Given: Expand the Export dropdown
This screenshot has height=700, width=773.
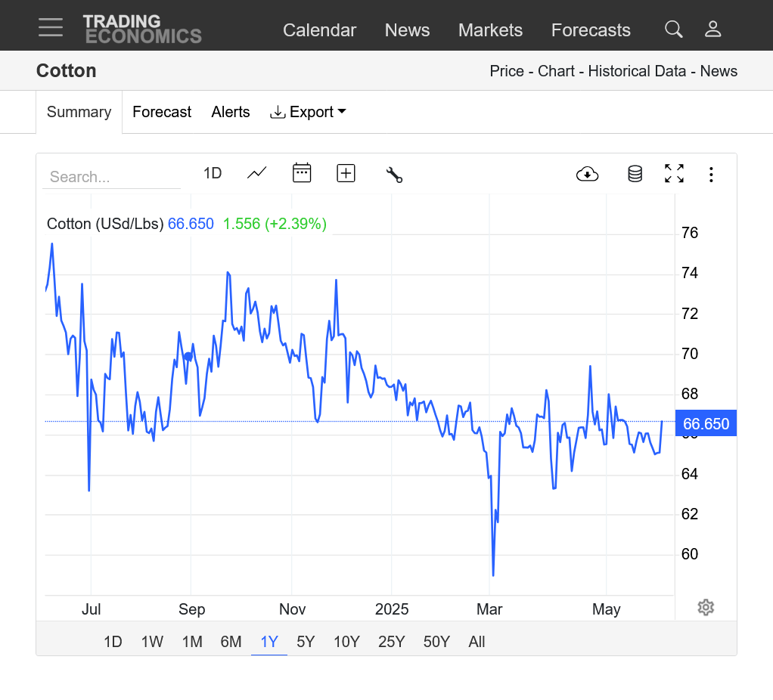Looking at the screenshot, I should coord(308,113).
